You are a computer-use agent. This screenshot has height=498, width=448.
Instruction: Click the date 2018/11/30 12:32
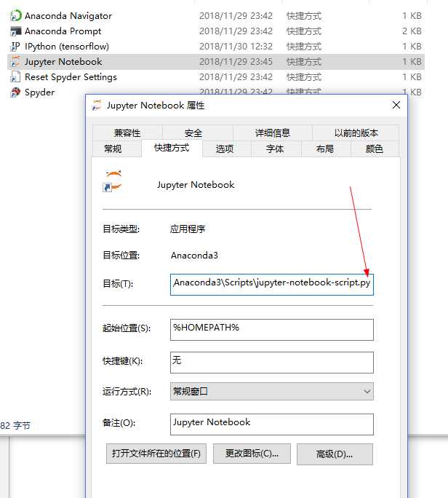point(236,47)
